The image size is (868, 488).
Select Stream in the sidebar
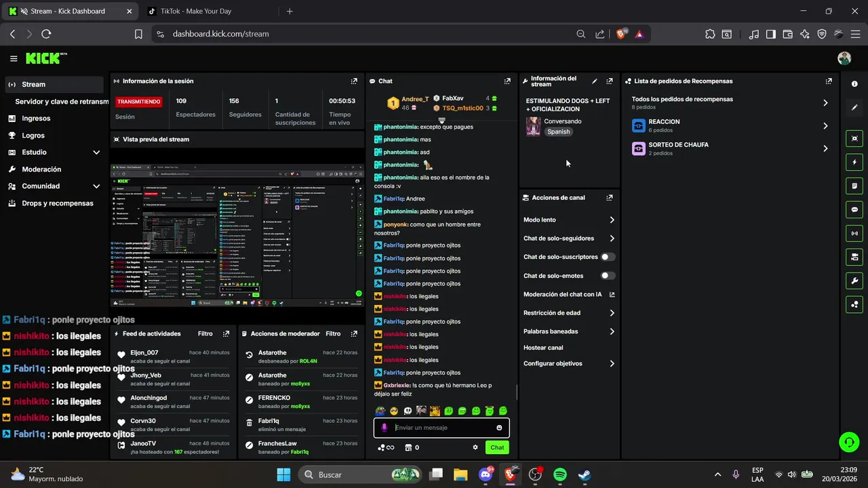[x=54, y=85]
